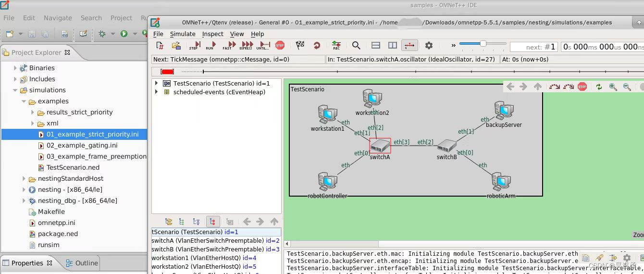Screen dimensions: 644x274
Task: Select switchA (VlanEtherSwitchPreemptable) id=2 row
Action: click(x=216, y=240)
